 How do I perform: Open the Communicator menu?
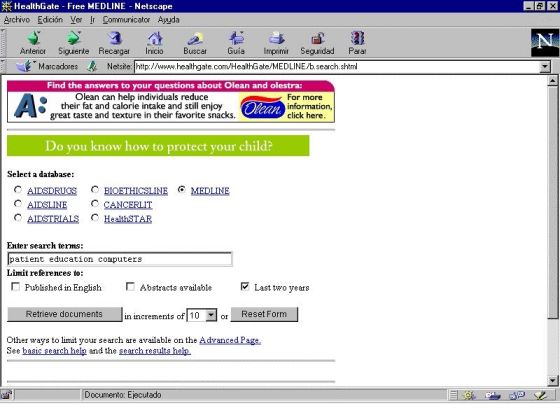pos(126,20)
